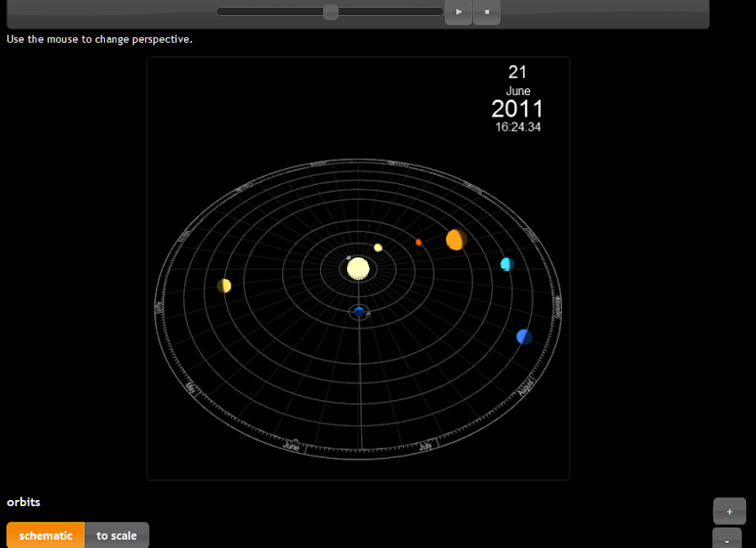Click the date display showing 21 June 2011

click(x=518, y=90)
